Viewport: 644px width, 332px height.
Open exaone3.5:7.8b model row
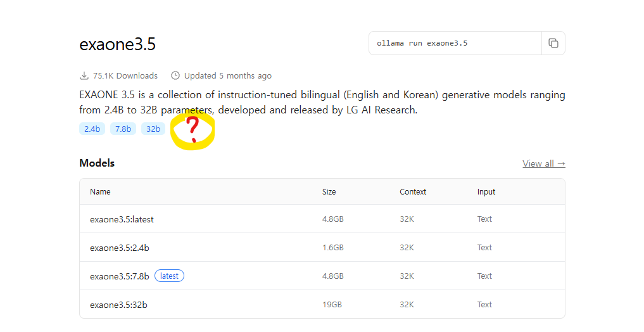tap(322, 276)
